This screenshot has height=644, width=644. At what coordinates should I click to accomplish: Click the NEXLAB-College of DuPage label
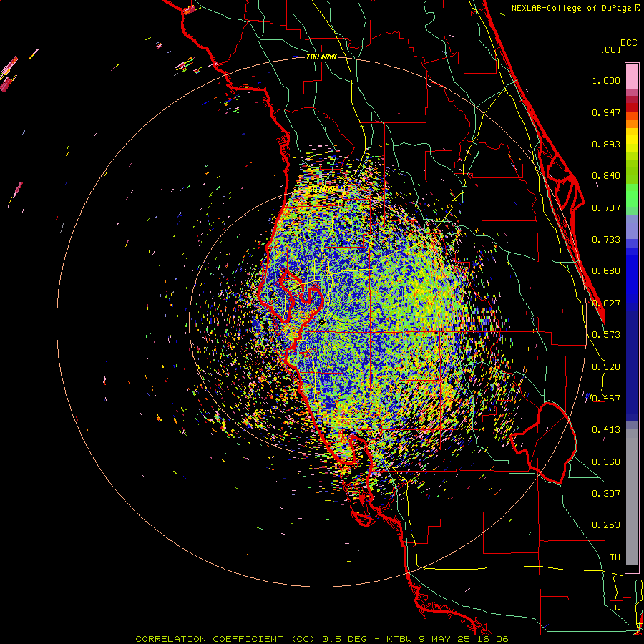coord(571,8)
